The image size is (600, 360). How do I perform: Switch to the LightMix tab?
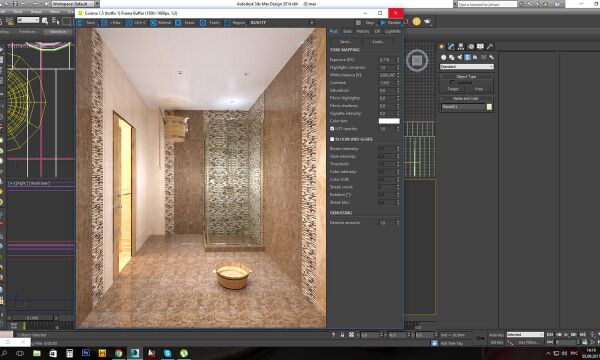point(393,31)
